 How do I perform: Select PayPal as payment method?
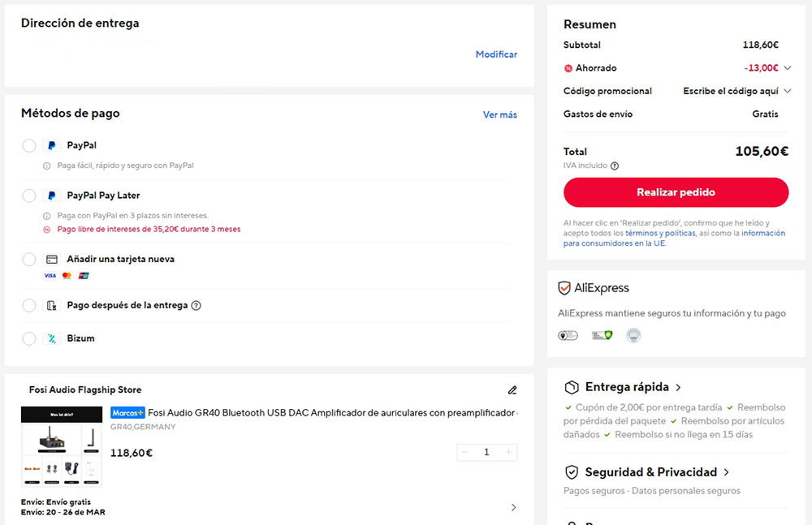[x=28, y=145]
